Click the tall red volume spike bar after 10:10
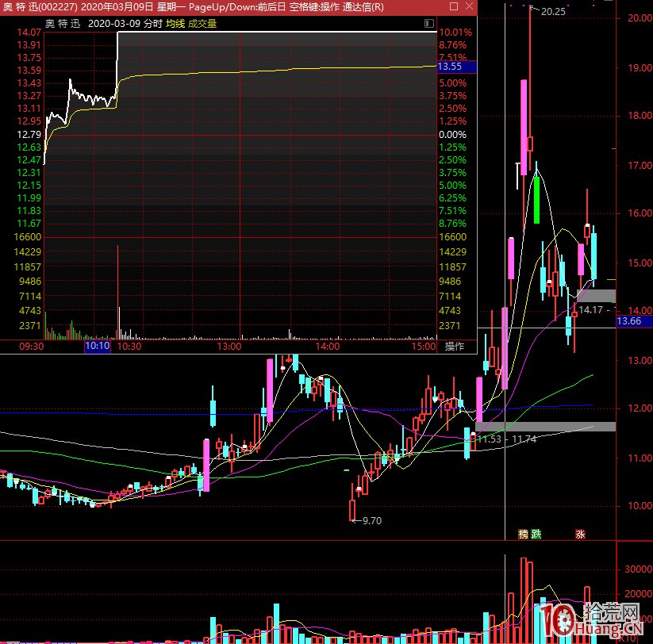The height and width of the screenshot is (644, 653). point(118,292)
